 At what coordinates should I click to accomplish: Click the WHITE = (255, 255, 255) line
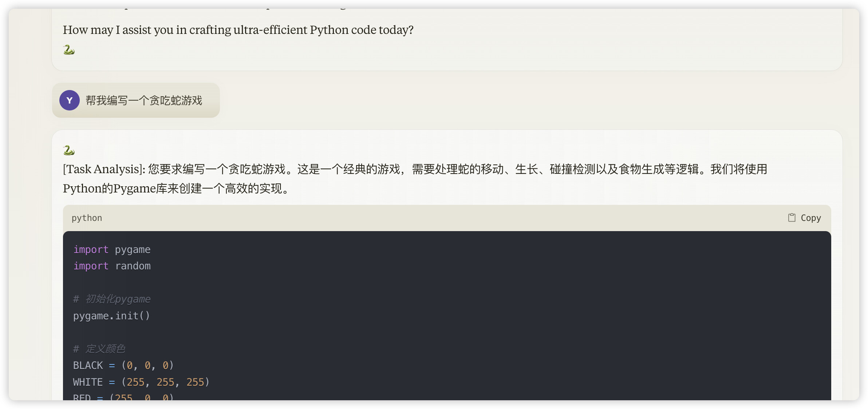[x=141, y=382]
